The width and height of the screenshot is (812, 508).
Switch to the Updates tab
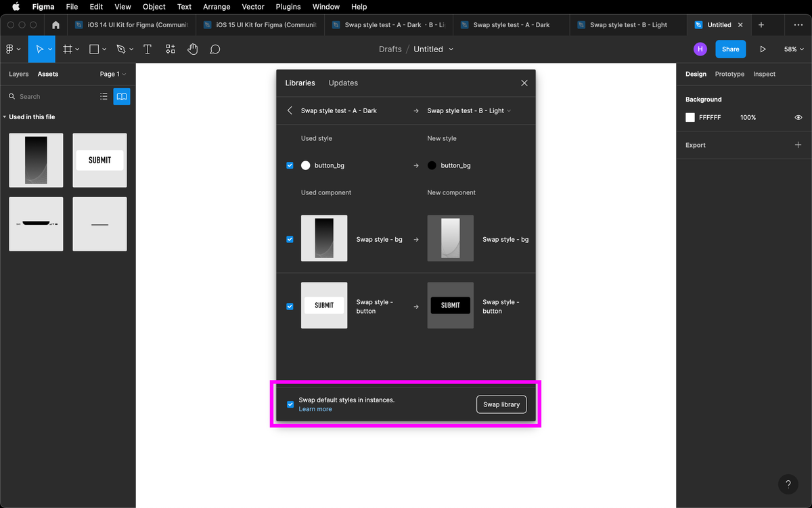point(343,83)
